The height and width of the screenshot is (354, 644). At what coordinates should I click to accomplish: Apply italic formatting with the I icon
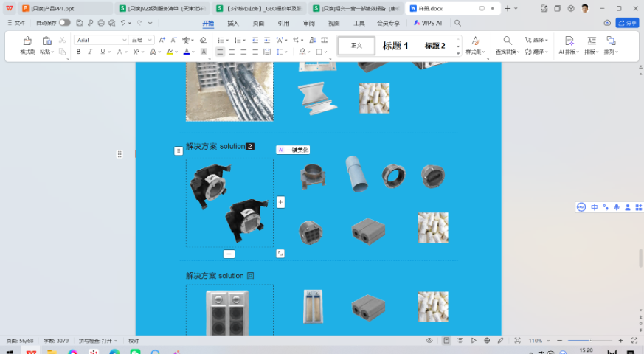[90, 52]
